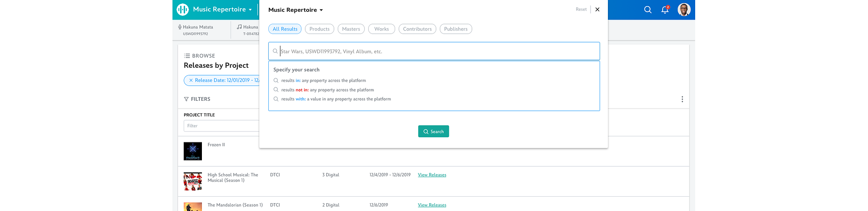Click the BROWSE list icon
The image size is (868, 211).
point(187,56)
